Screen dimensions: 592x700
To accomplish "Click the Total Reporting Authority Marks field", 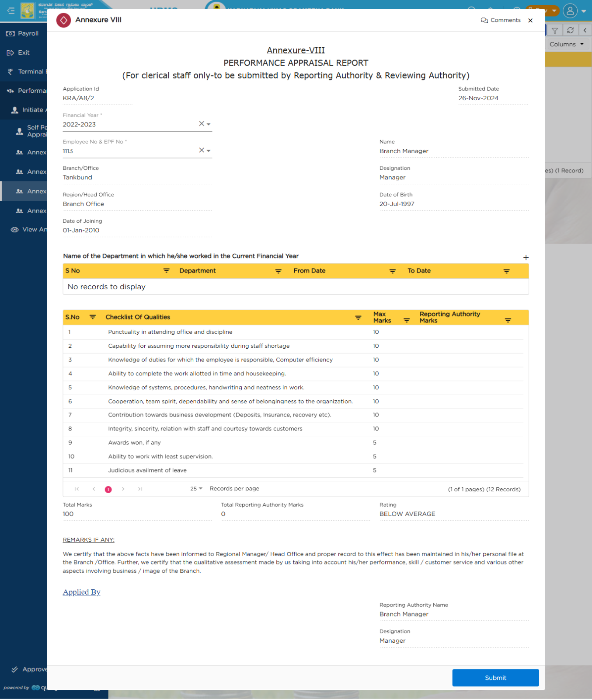I will click(x=296, y=514).
